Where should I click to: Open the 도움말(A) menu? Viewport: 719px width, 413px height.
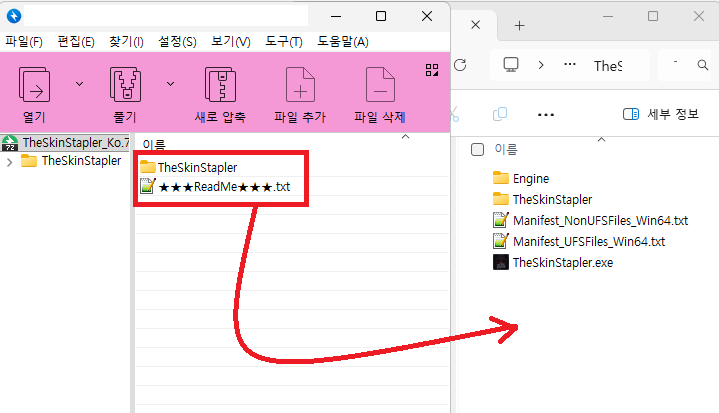[x=343, y=42]
